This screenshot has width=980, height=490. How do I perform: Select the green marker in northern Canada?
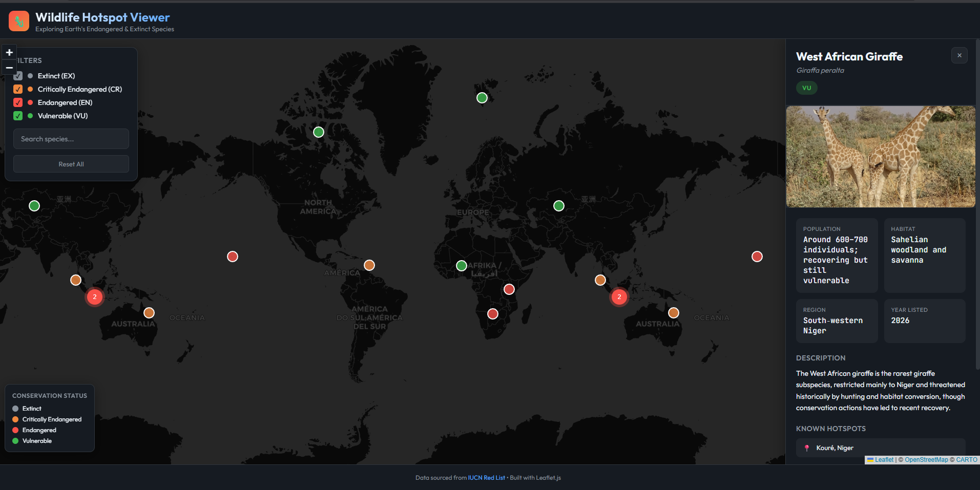(x=319, y=132)
